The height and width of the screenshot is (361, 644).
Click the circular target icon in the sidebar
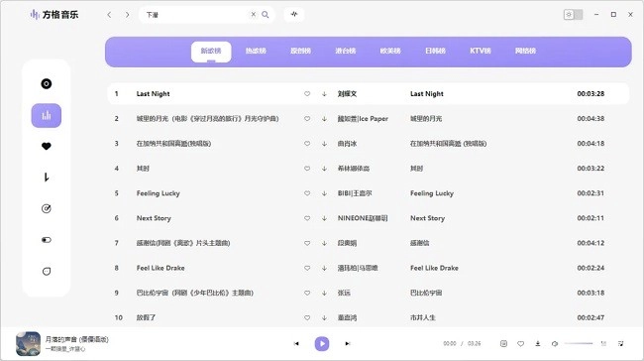pyautogui.click(x=47, y=208)
